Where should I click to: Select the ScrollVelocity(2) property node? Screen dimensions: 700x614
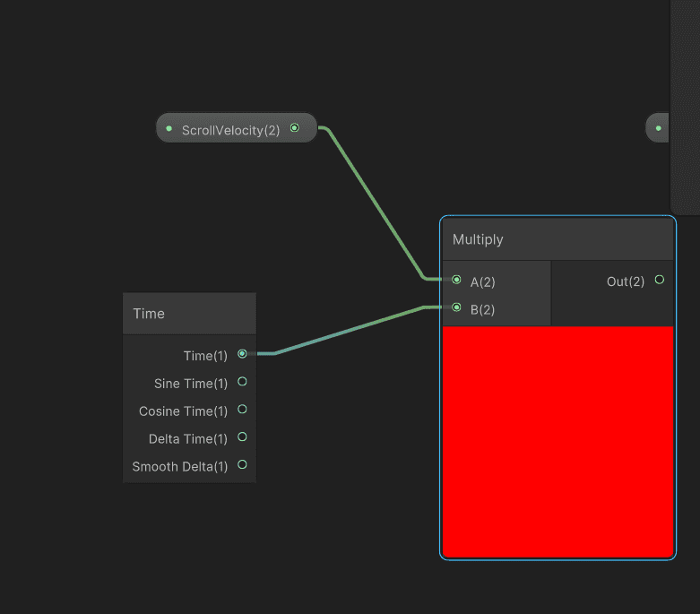click(236, 128)
